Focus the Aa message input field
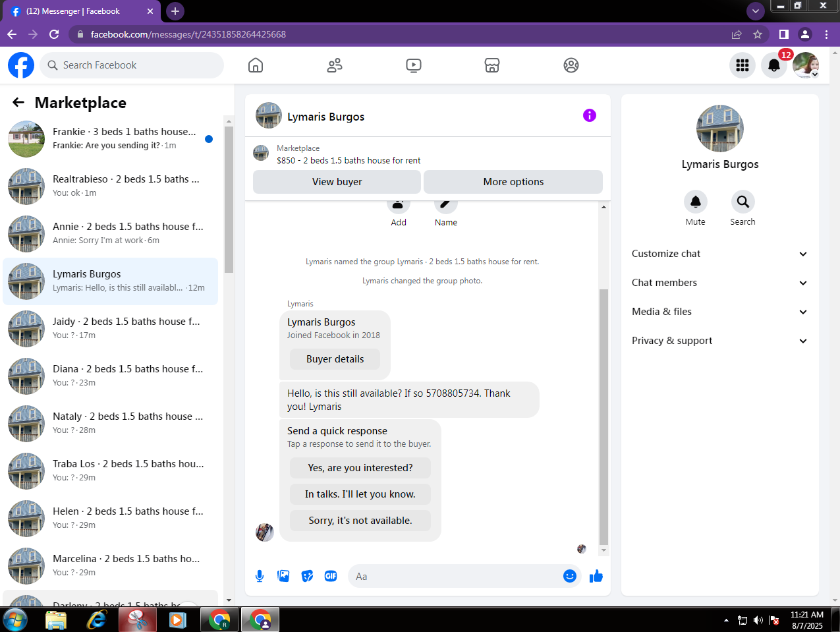The image size is (840, 632). tap(456, 576)
